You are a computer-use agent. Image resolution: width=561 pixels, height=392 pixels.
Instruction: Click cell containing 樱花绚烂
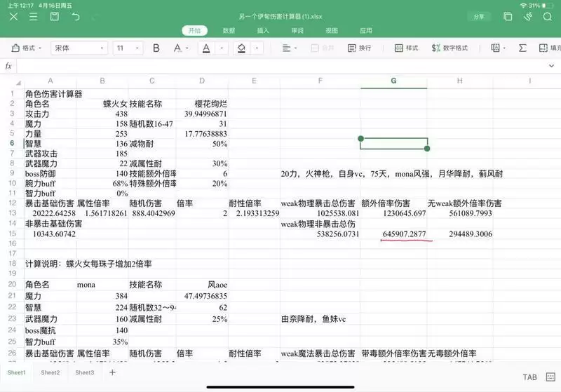pyautogui.click(x=202, y=104)
